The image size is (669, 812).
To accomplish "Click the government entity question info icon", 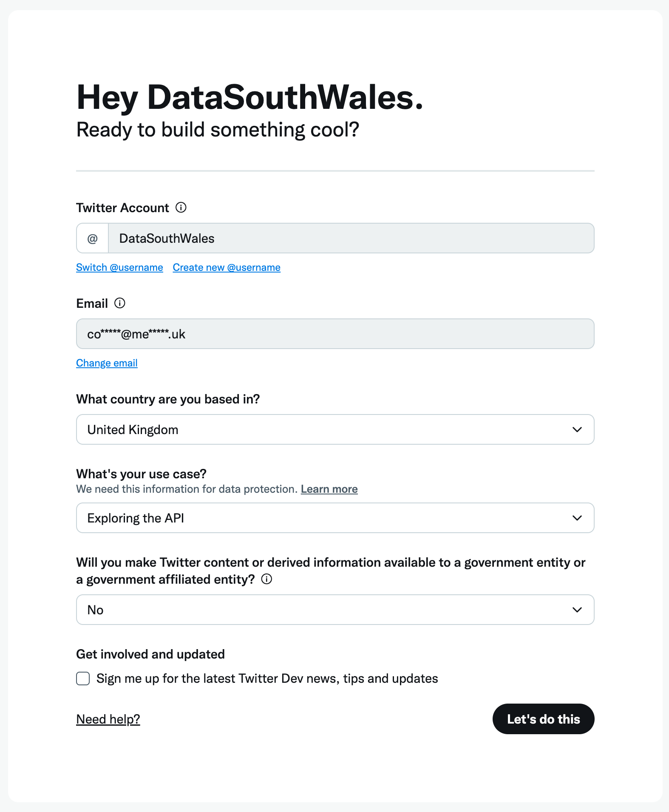I will 267,579.
